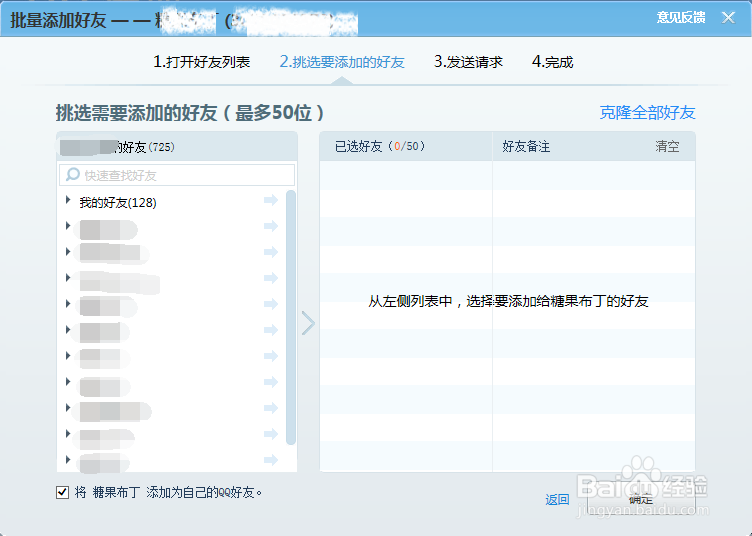Toggle 将糖果布丁添加为自己的QQ好友 checkbox
The image size is (752, 536).
coord(62,492)
